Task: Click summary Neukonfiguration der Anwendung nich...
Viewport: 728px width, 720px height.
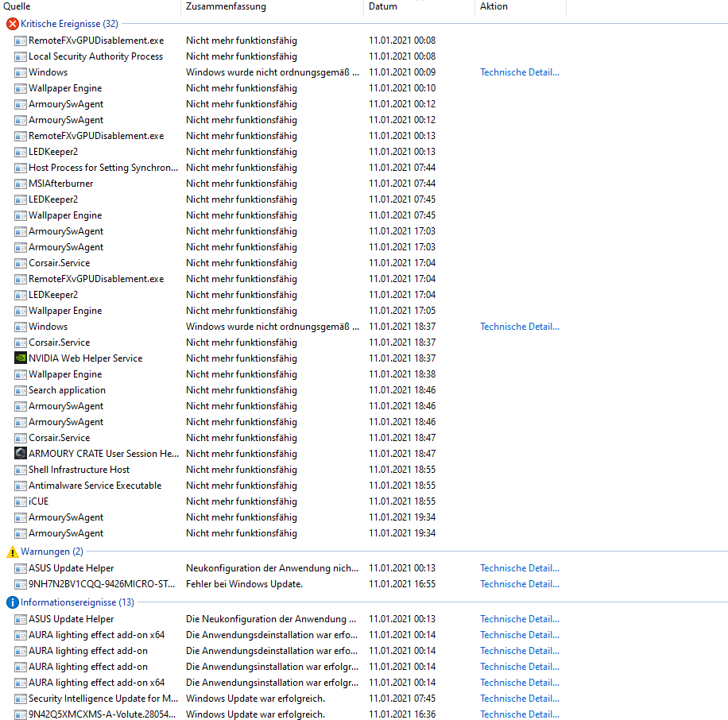Action: [x=272, y=568]
